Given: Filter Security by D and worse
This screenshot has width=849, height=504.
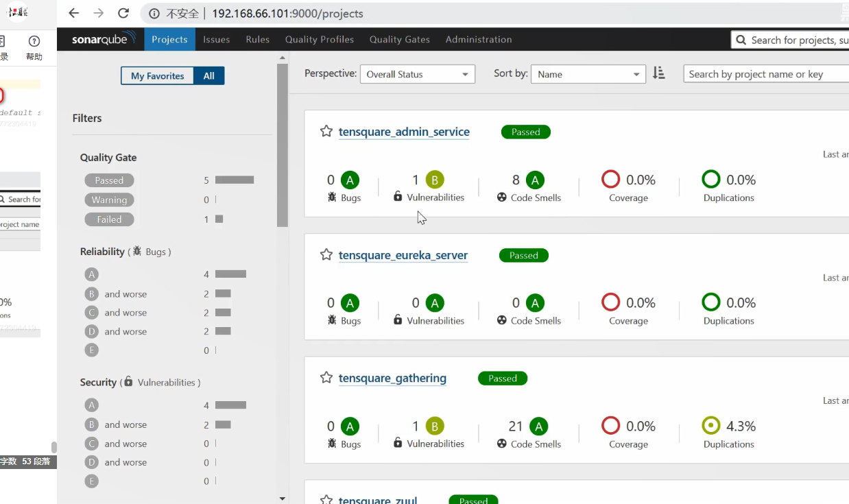Looking at the screenshot, I should (115, 463).
